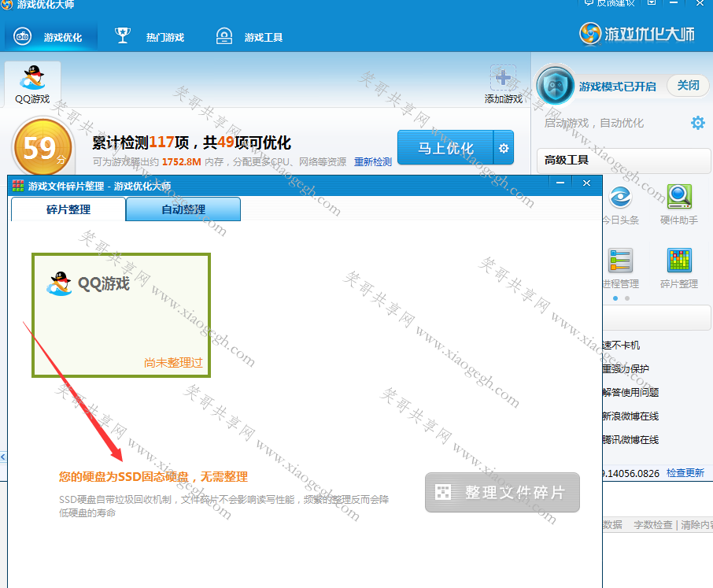This screenshot has width=713, height=588.
Task: Select the QQ游戏 card in defrag dialog
Action: 121,315
